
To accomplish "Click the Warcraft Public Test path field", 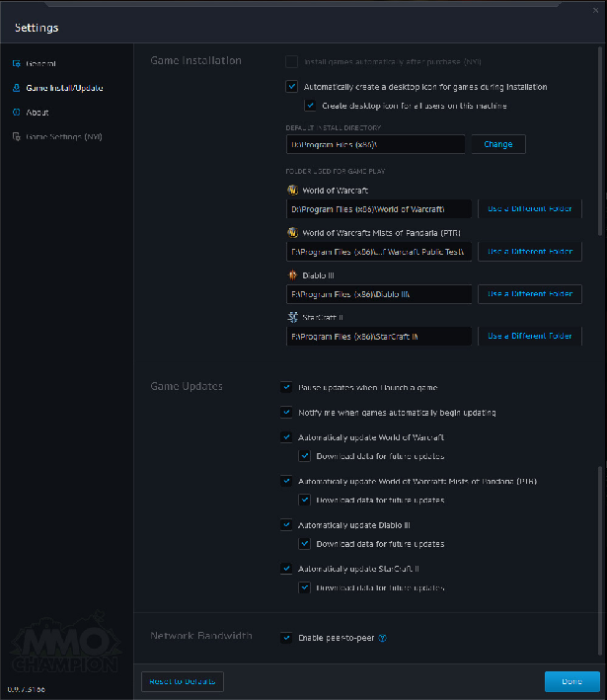I will point(378,252).
